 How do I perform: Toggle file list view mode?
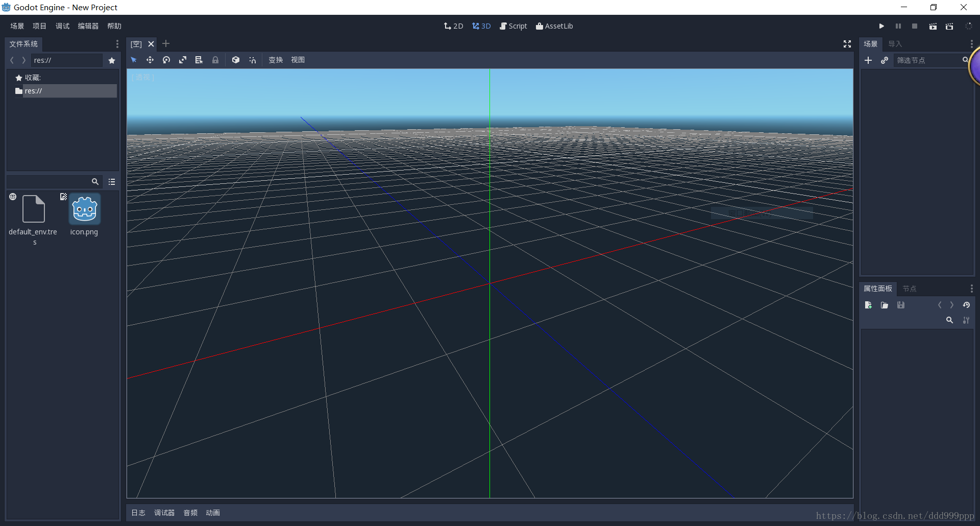point(112,182)
